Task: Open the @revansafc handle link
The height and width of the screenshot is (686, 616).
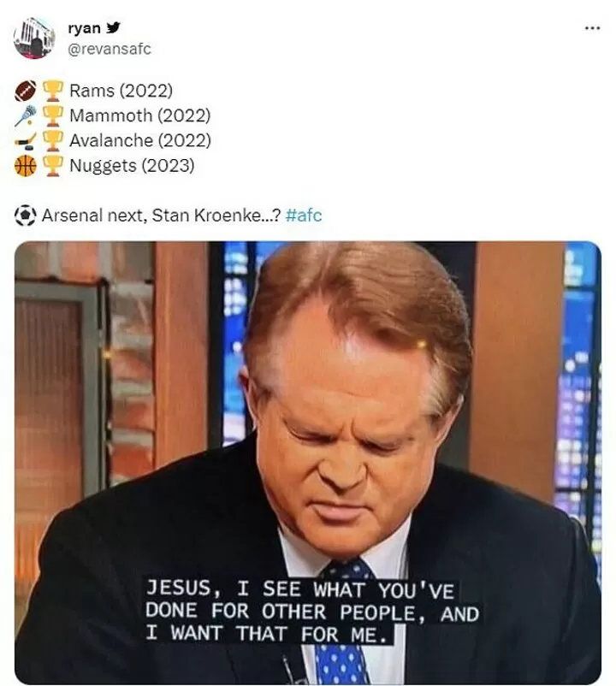Action: (x=110, y=49)
